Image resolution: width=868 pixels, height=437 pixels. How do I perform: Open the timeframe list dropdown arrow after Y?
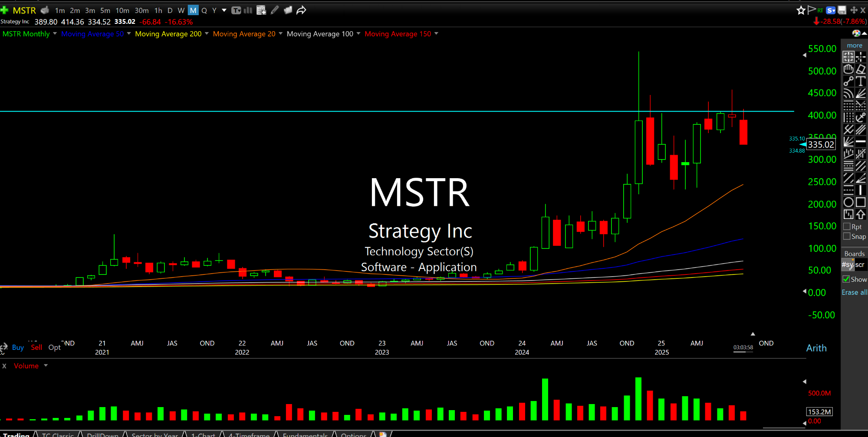coord(224,10)
